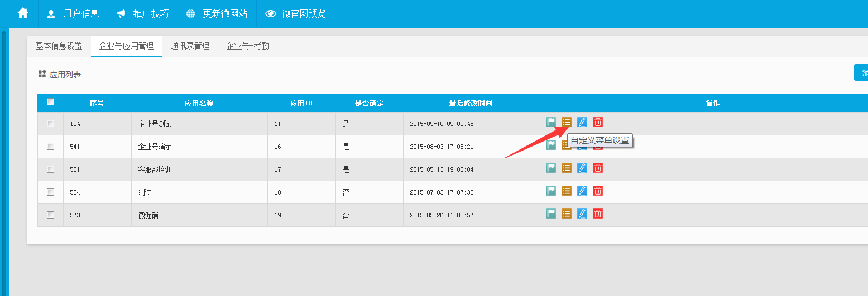Image resolution: width=868 pixels, height=296 pixels.
Task: Edit the 客服部培训 application
Action: (582, 168)
